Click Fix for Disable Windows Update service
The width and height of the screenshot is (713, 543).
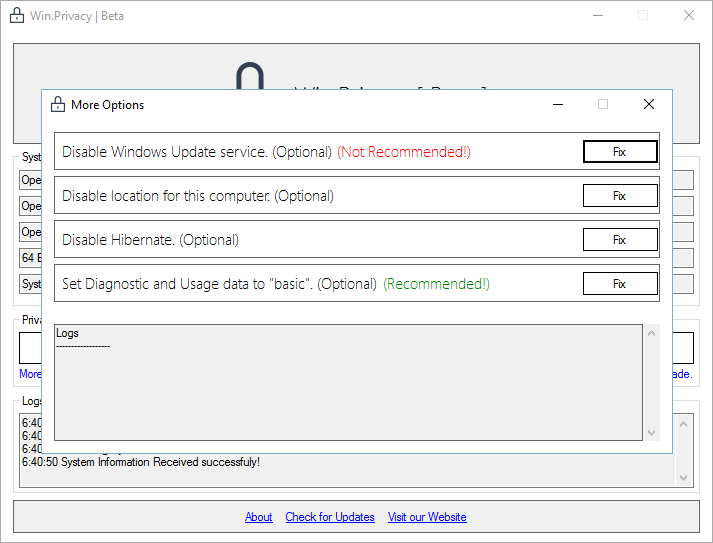pos(620,152)
